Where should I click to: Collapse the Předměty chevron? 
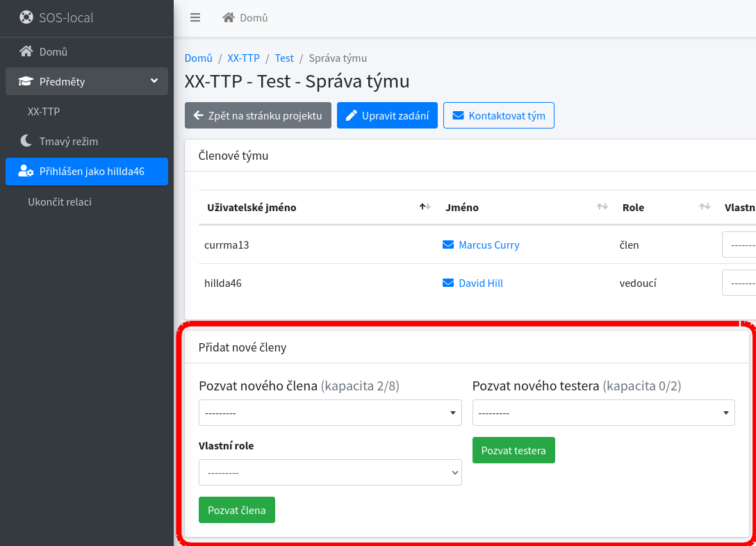click(154, 81)
